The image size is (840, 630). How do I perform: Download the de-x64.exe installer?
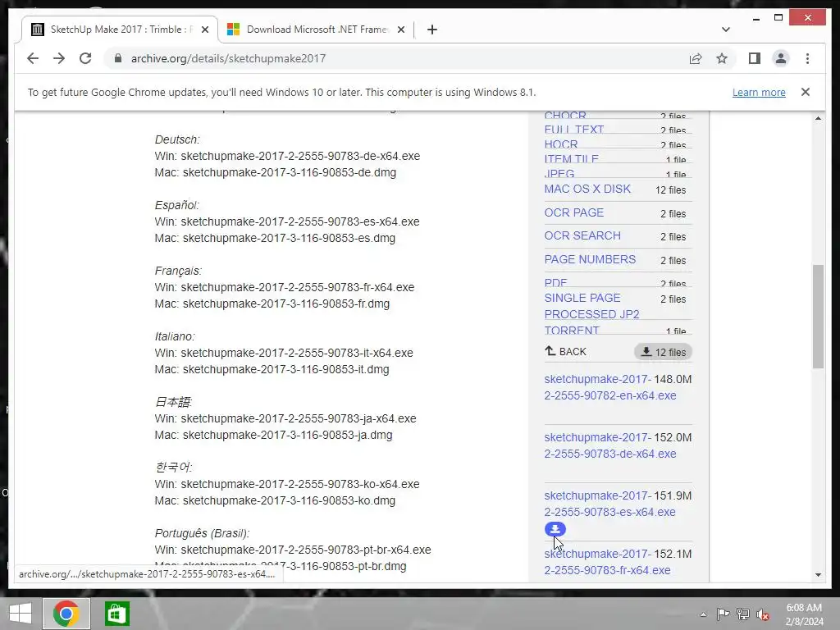click(x=610, y=445)
